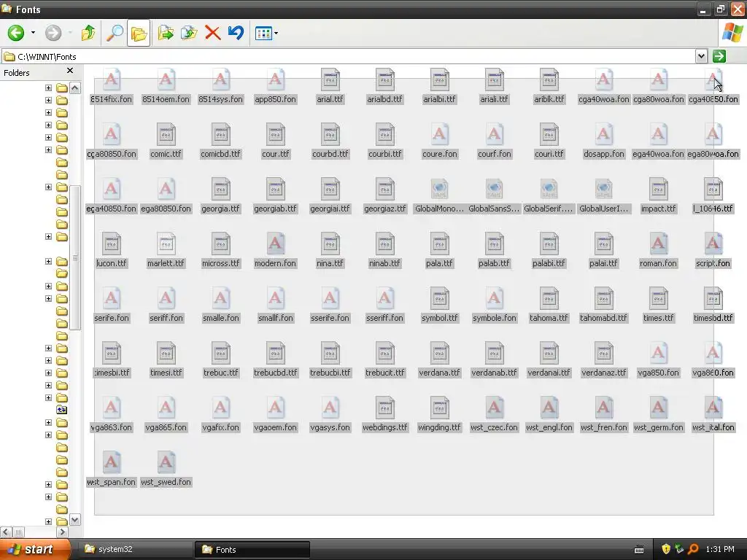This screenshot has height=560, width=747.
Task: Click the Windows Start button
Action: click(34, 550)
